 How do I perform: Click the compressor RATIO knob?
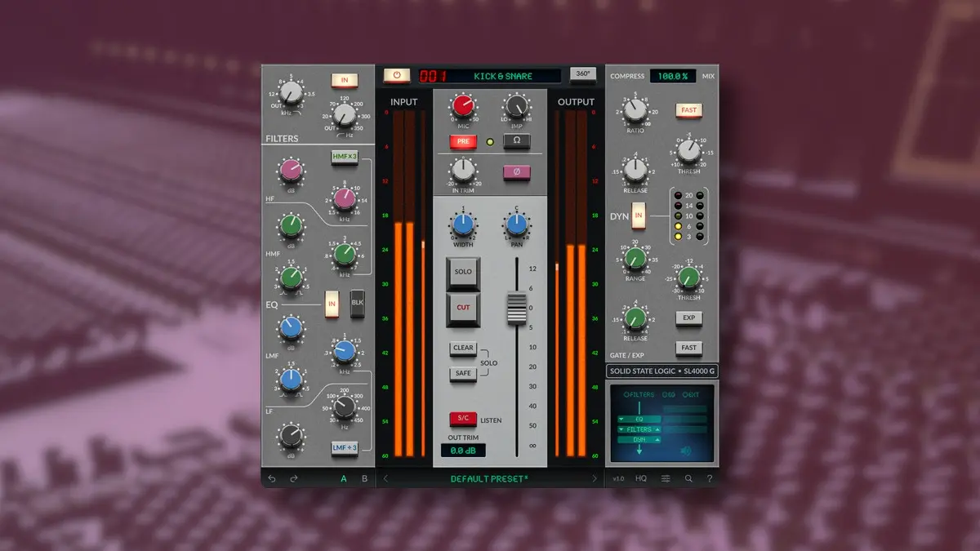pos(635,109)
